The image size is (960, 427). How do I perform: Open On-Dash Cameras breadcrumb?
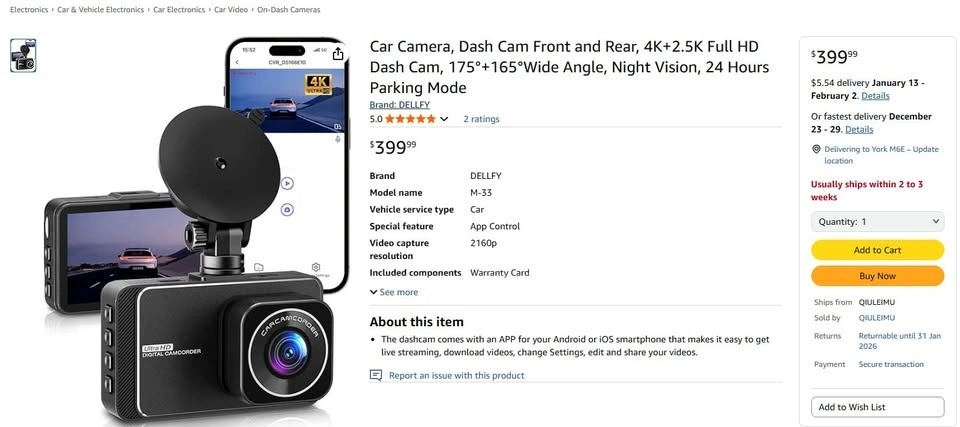(288, 10)
